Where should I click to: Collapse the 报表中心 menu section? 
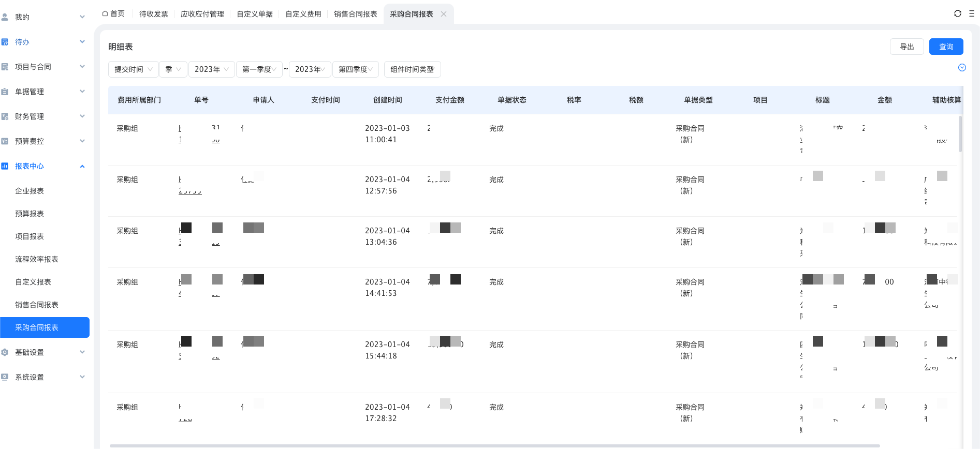[82, 166]
